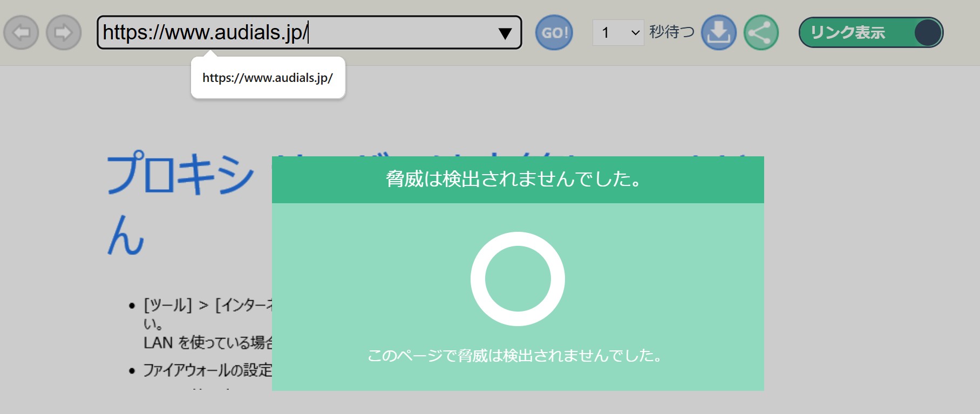
Task: Toggle the リンク表示 switch
Action: coord(871,33)
